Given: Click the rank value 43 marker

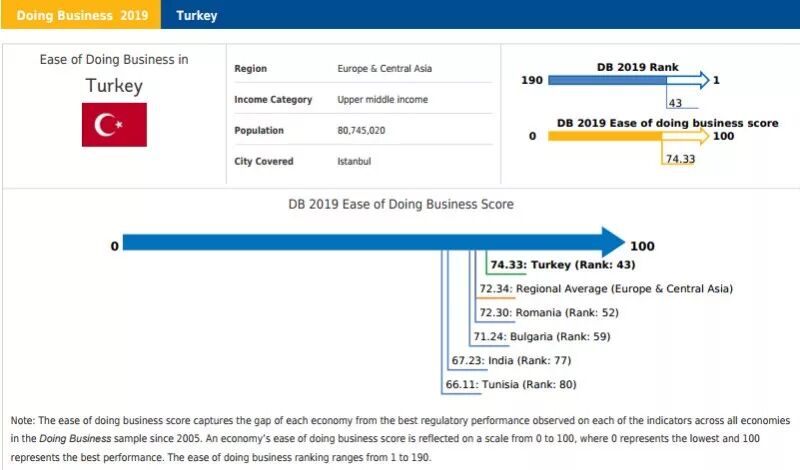Looking at the screenshot, I should pos(675,103).
